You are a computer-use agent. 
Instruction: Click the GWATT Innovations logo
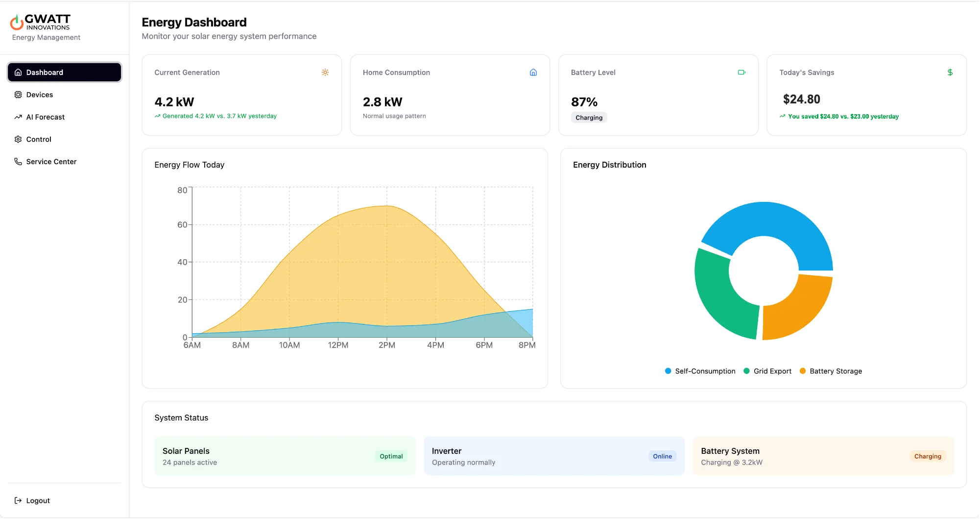coord(40,22)
